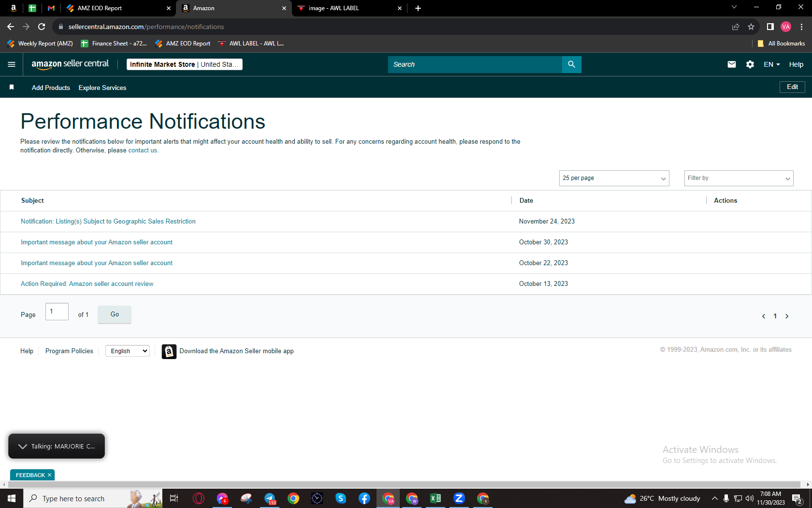Open Finance Sheet bookmark
Viewport: 812px width, 508px height.
tap(114, 44)
